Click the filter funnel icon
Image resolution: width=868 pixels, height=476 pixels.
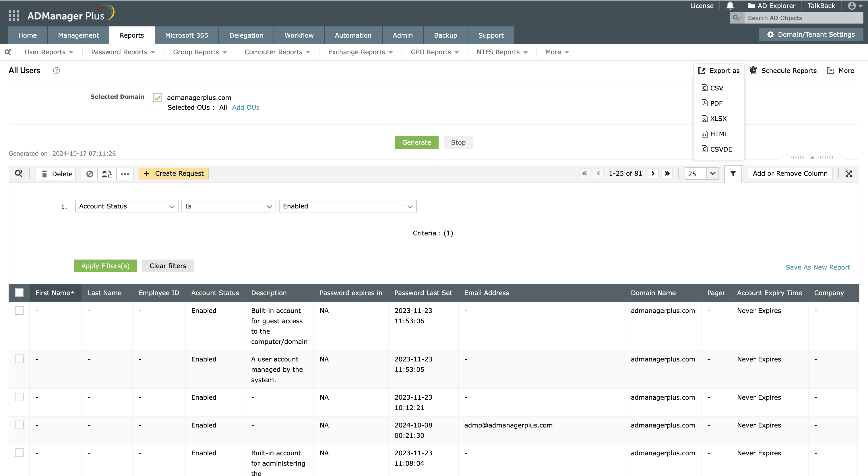coord(733,174)
